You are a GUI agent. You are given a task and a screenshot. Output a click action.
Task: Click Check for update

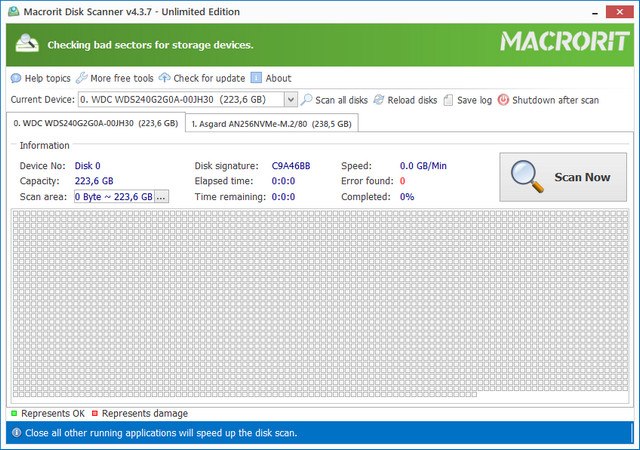point(201,78)
